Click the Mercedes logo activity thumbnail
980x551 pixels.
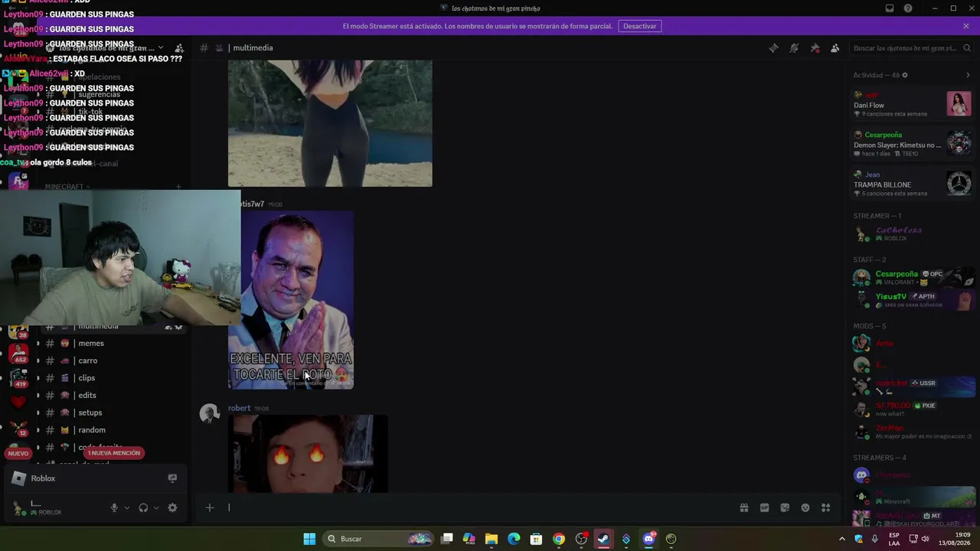point(959,183)
